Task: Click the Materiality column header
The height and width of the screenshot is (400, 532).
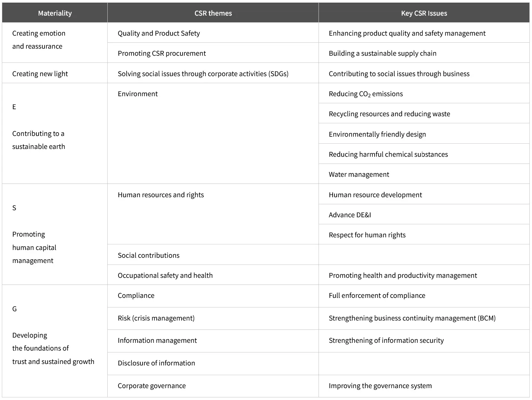Action: pyautogui.click(x=55, y=13)
